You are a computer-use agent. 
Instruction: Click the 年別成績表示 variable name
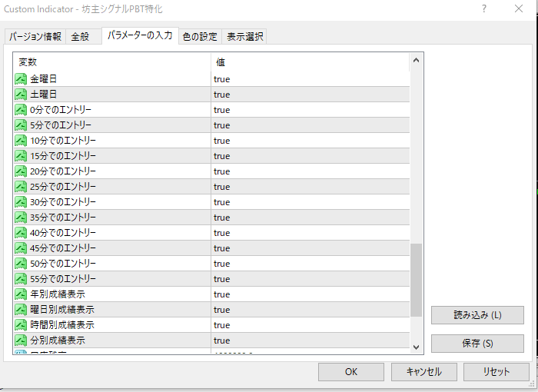(58, 294)
